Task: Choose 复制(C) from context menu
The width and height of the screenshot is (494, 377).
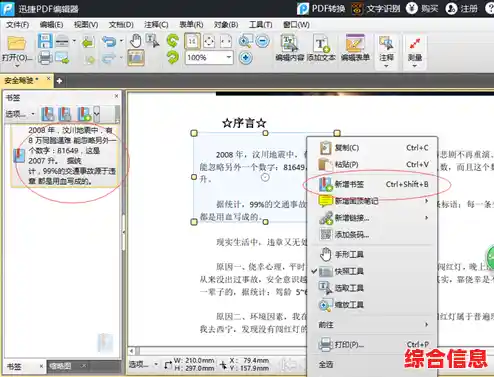Action: point(373,148)
